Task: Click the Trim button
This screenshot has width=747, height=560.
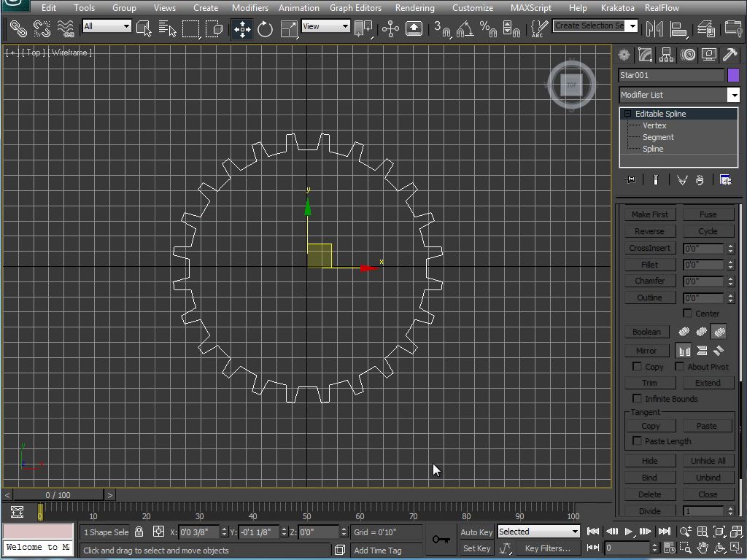Action: (x=650, y=382)
